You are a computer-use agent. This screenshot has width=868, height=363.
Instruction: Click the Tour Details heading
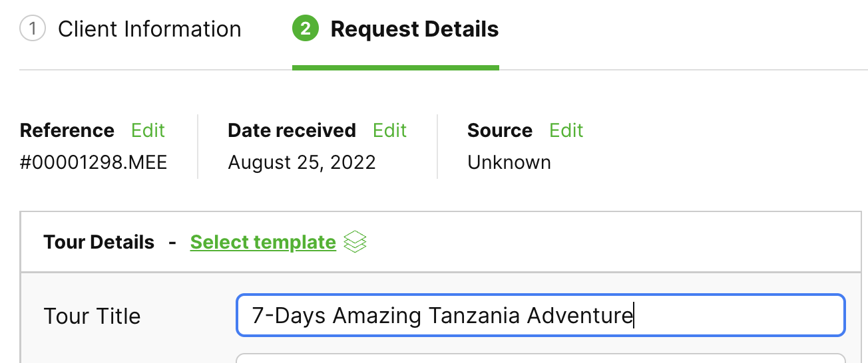(99, 242)
